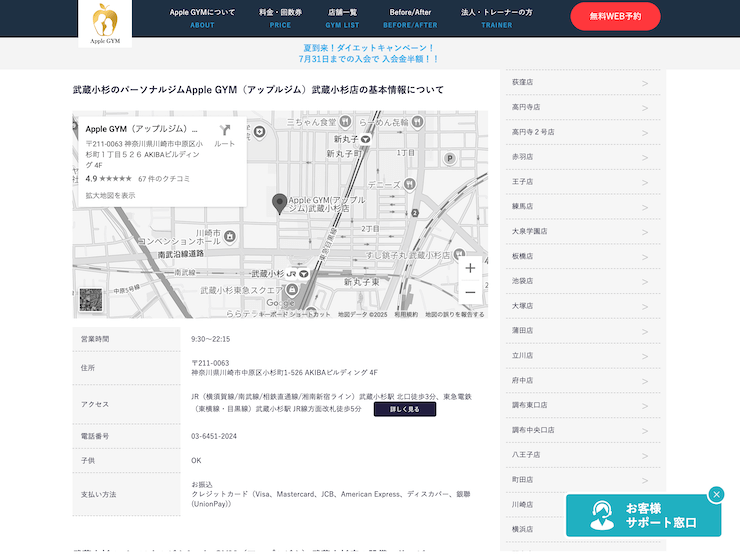The height and width of the screenshot is (555, 740).
Task: Open the 八王子店 store link
Action: (x=583, y=455)
